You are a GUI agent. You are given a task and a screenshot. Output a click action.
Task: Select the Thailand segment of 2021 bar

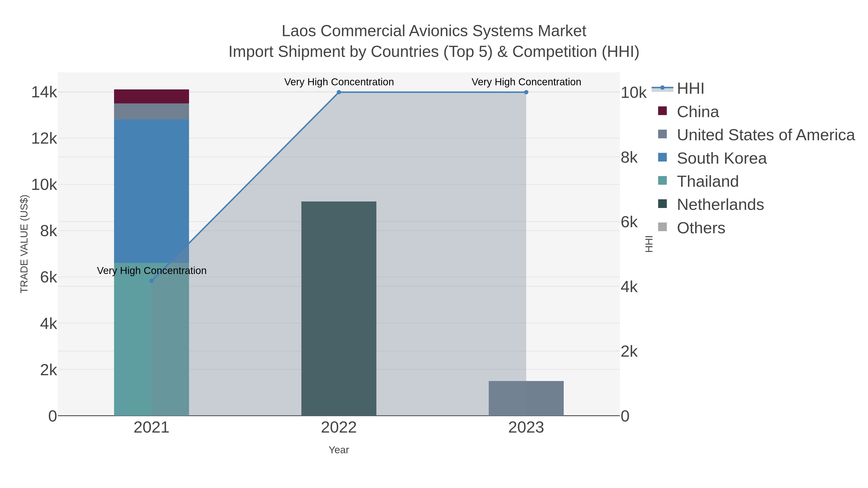coord(151,339)
